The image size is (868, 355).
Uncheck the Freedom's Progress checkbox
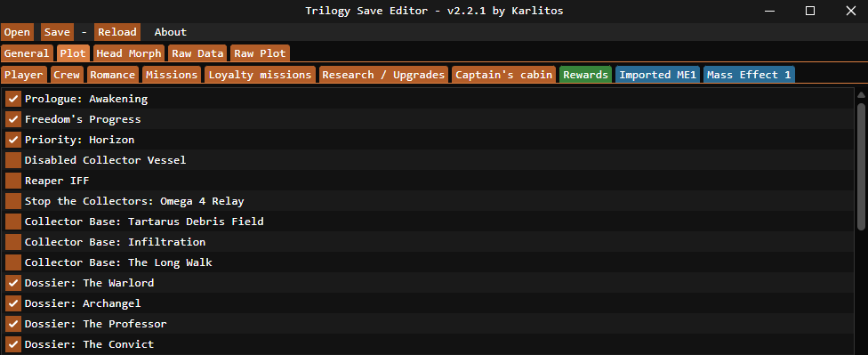coord(13,119)
